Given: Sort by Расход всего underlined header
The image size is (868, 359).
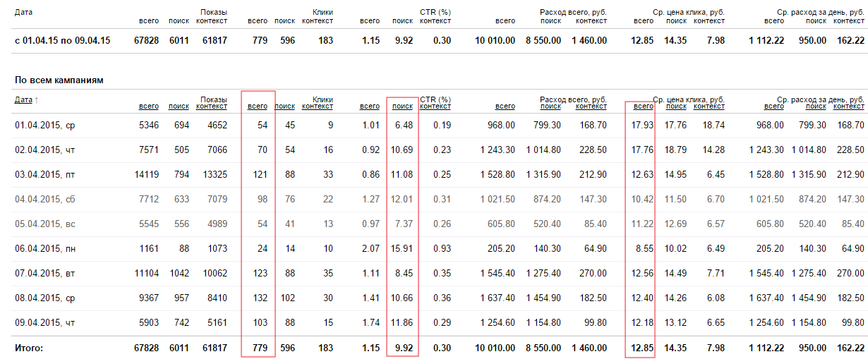Looking at the screenshot, I should (x=505, y=107).
